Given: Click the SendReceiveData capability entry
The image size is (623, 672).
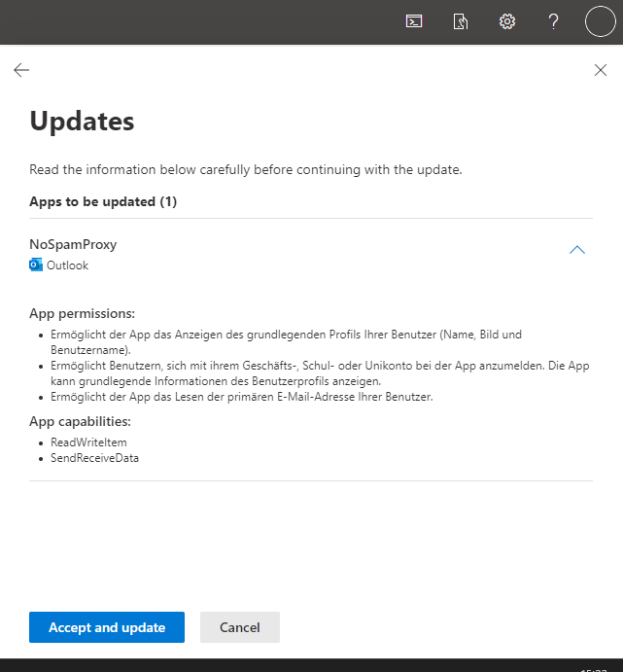Looking at the screenshot, I should (x=94, y=458).
